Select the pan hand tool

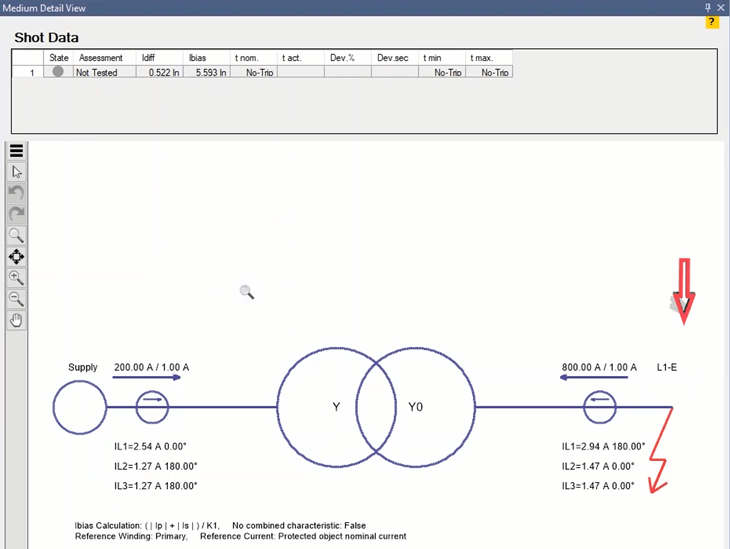pyautogui.click(x=16, y=320)
